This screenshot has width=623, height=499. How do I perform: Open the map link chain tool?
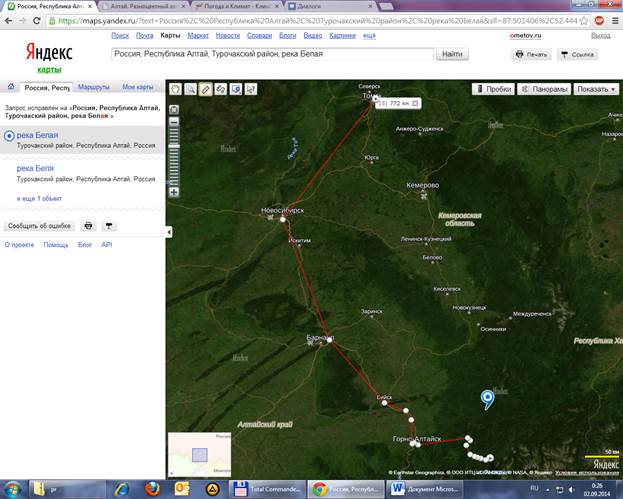(x=221, y=89)
